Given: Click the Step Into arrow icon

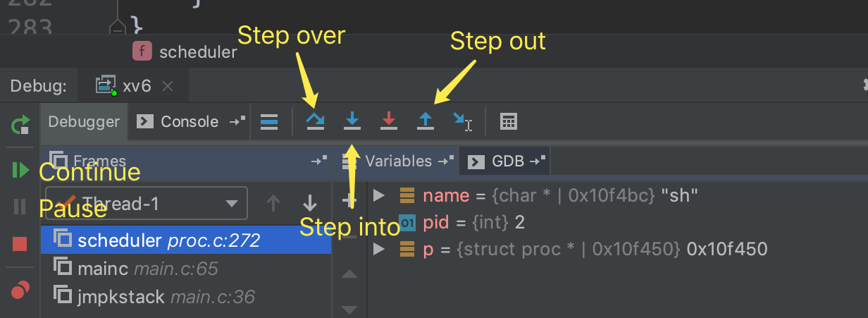Looking at the screenshot, I should (x=352, y=121).
